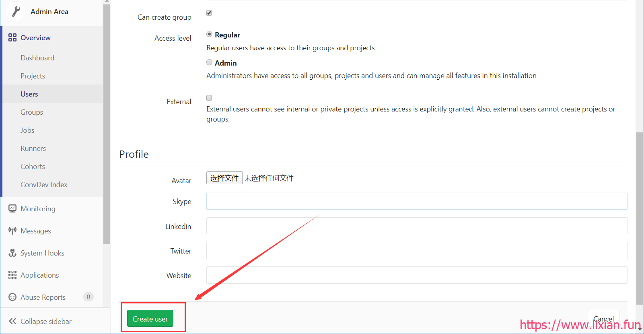
Task: Click the Overview grid icon
Action: tap(12, 37)
